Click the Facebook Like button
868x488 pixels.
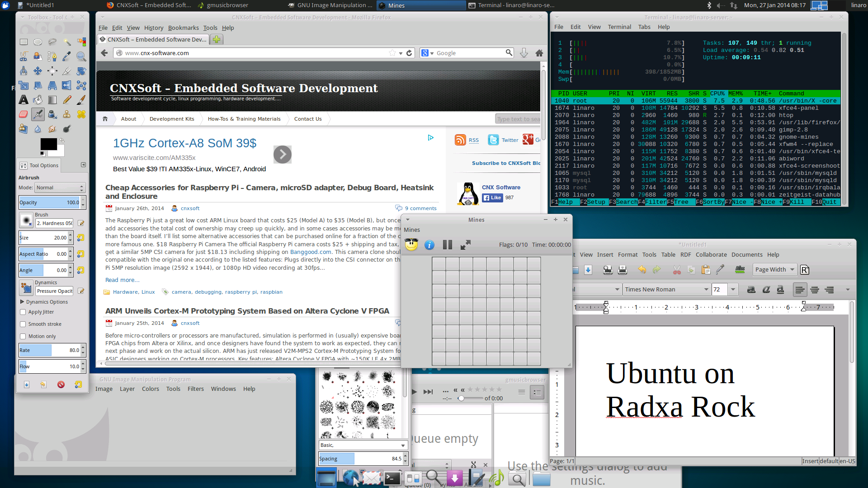click(492, 198)
